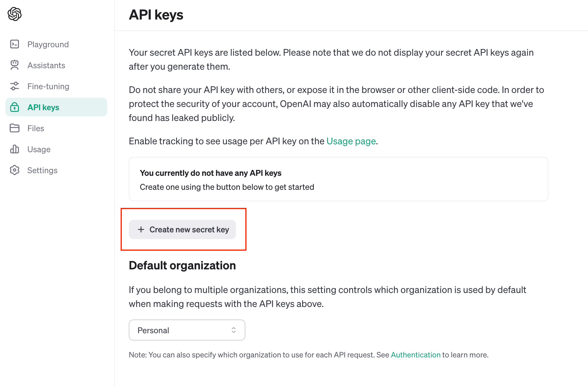
Task: Click the empty API keys notice box
Action: click(x=339, y=179)
